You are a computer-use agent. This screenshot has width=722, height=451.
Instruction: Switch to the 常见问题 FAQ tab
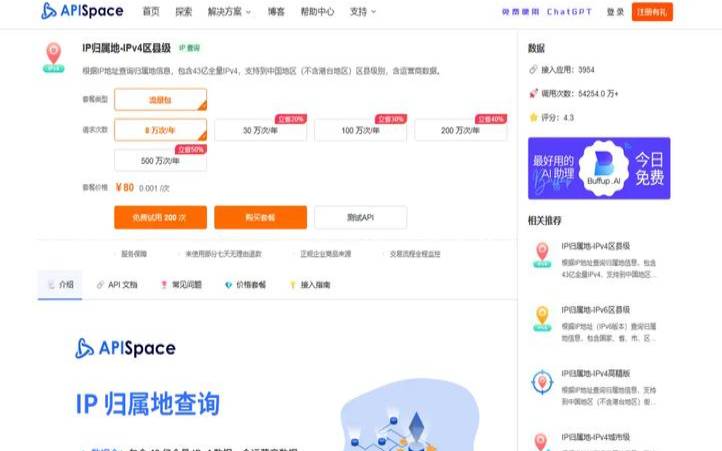181,285
